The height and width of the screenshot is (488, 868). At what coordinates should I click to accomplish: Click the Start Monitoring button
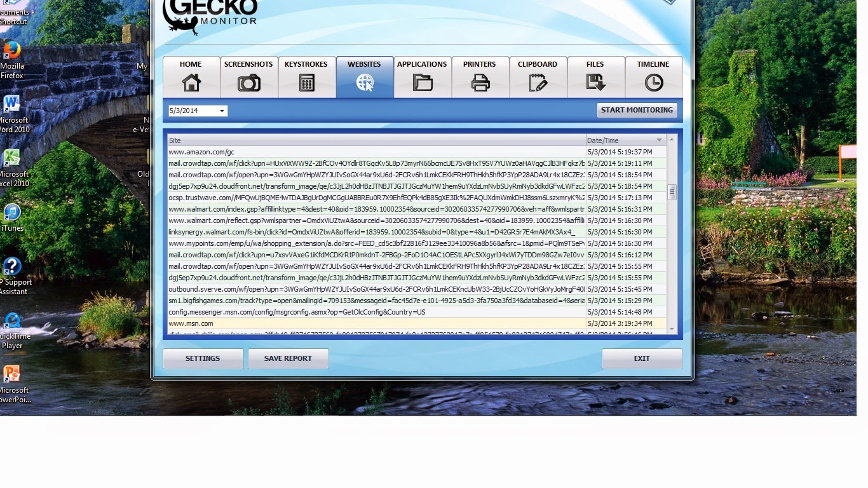637,110
